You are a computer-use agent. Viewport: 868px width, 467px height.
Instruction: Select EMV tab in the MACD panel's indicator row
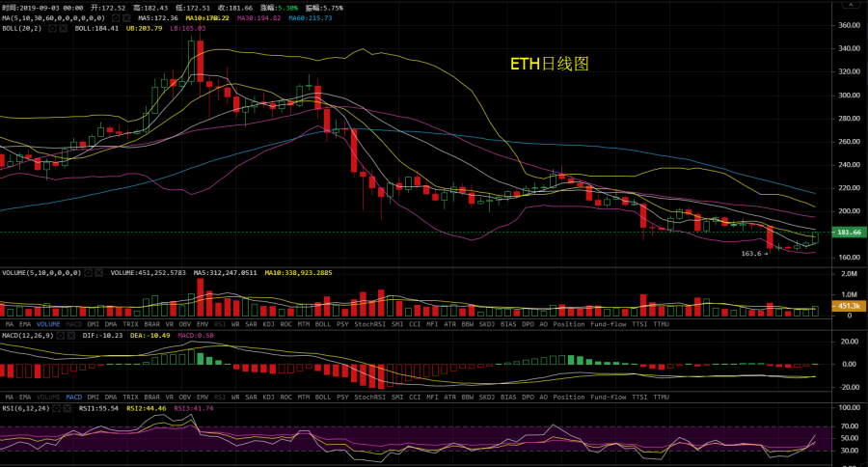click(203, 398)
